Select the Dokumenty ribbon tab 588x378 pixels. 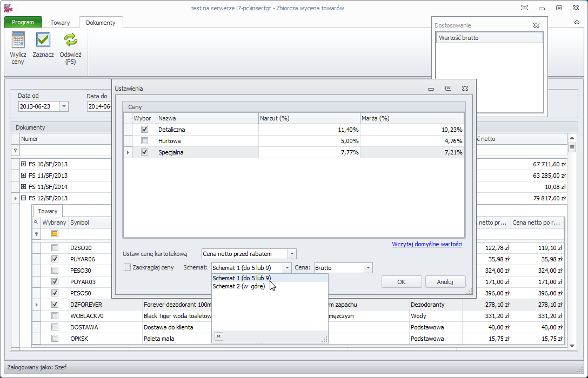(101, 23)
